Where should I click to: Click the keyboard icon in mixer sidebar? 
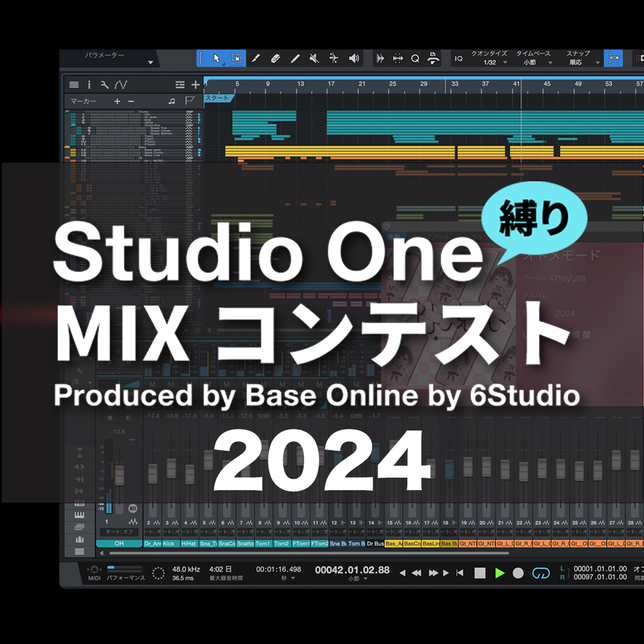click(x=80, y=515)
